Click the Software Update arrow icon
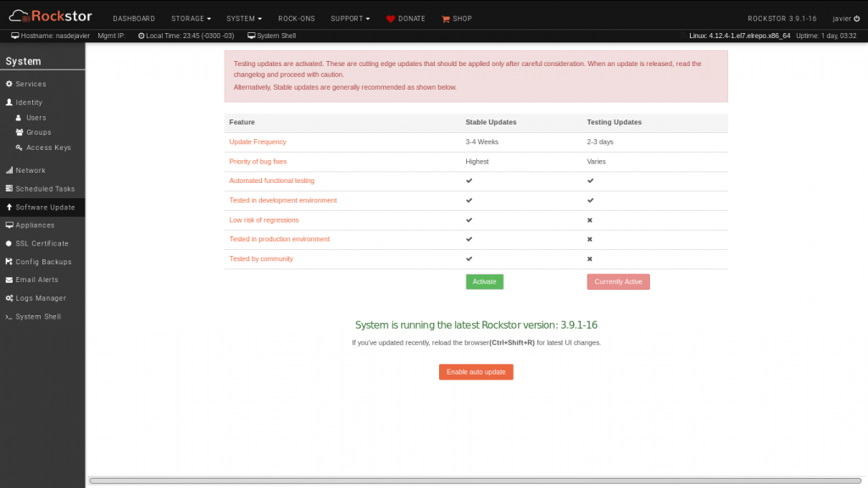The width and height of the screenshot is (868, 488). [8, 207]
